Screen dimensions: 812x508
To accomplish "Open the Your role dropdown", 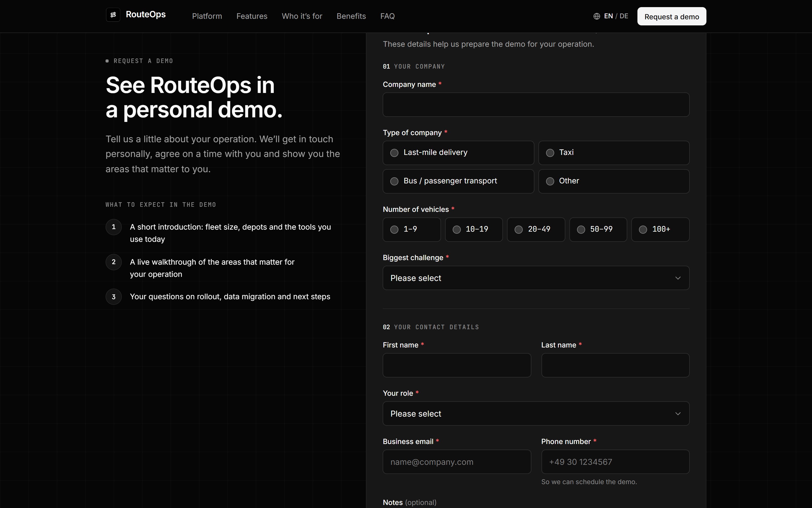I will 536,414.
